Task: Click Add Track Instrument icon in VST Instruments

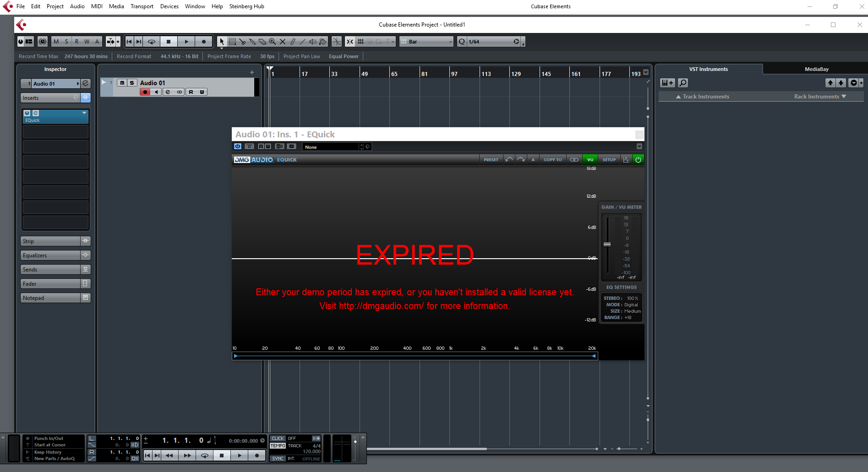Action: pyautogui.click(x=667, y=83)
